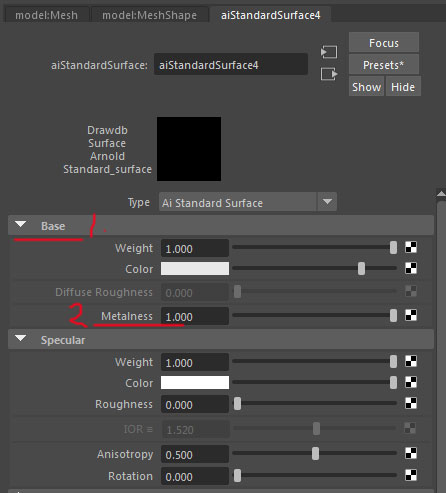The width and height of the screenshot is (446, 493).
Task: Click the Specular Roughness slider
Action: click(x=315, y=403)
